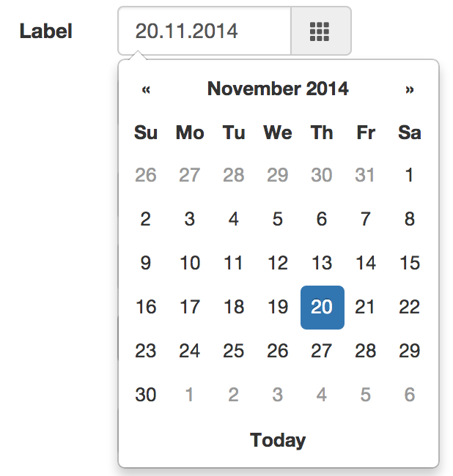Go to previous month with « arrow
Screen dimensions: 453x476
[146, 89]
